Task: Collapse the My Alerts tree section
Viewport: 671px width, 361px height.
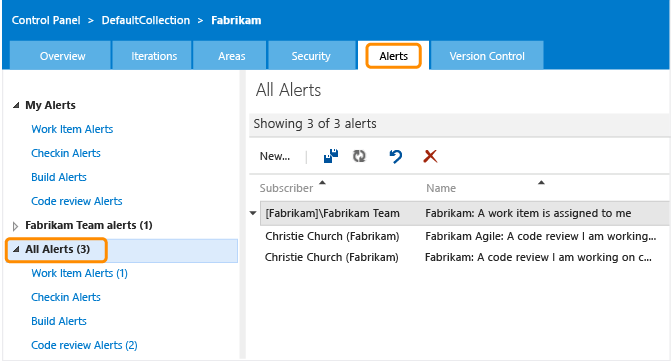Action: click(16, 105)
